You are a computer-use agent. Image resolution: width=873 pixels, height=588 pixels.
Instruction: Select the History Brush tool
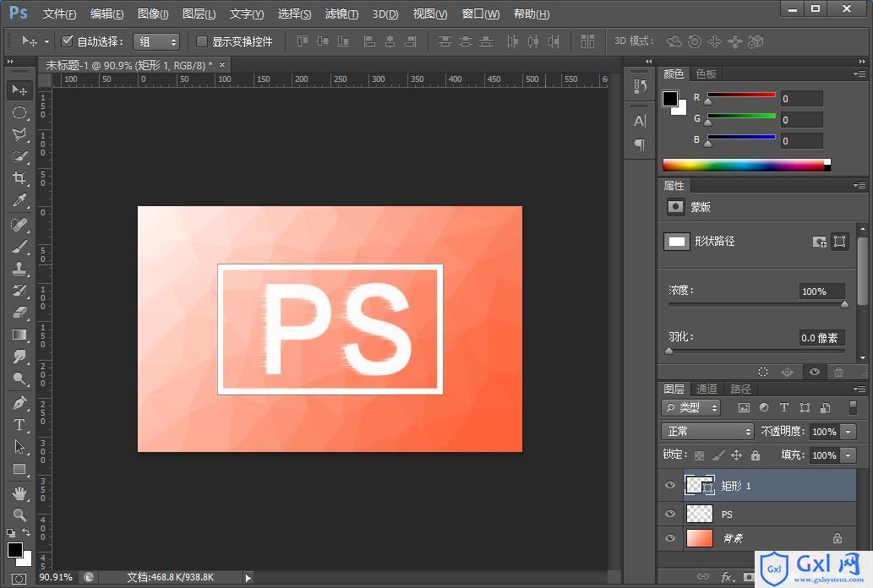[x=19, y=291]
